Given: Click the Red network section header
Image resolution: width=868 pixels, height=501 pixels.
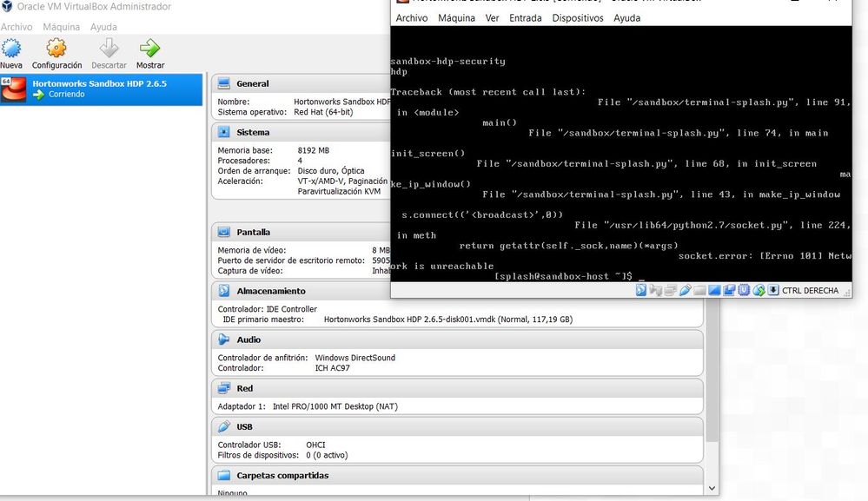Looking at the screenshot, I should [245, 388].
